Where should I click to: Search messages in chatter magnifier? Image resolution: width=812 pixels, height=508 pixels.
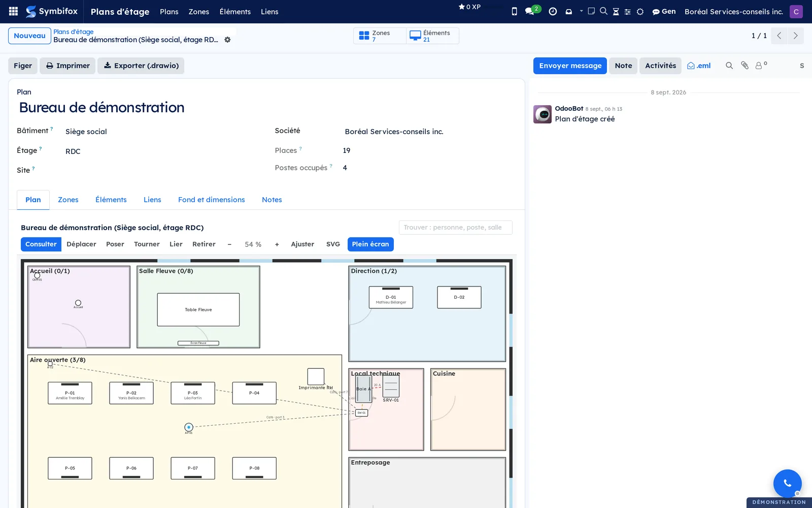tap(729, 66)
